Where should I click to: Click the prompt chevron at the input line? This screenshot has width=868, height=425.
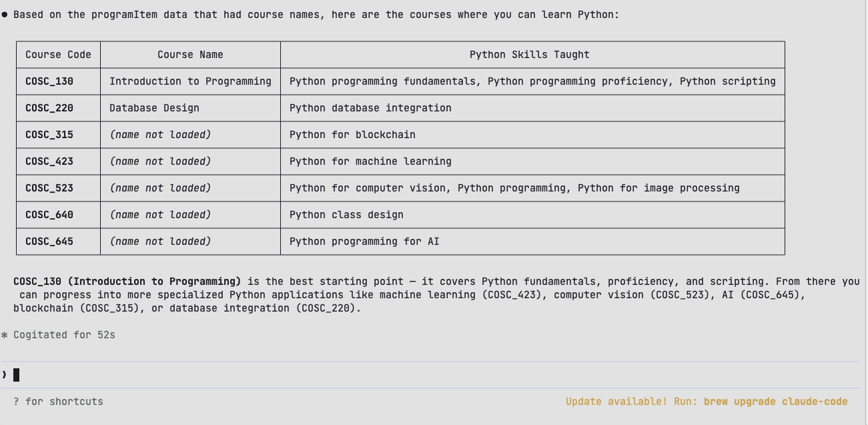(5, 375)
